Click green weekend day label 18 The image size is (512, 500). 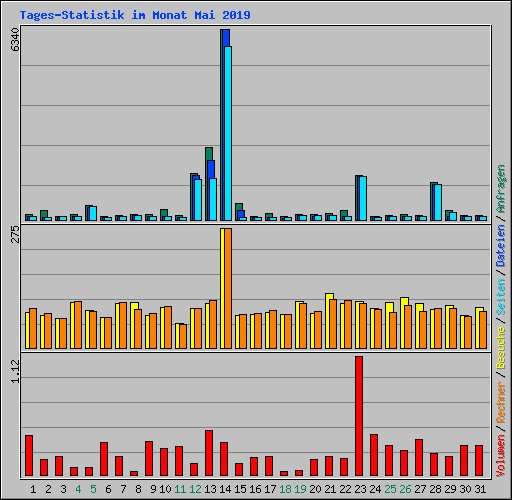[285, 489]
